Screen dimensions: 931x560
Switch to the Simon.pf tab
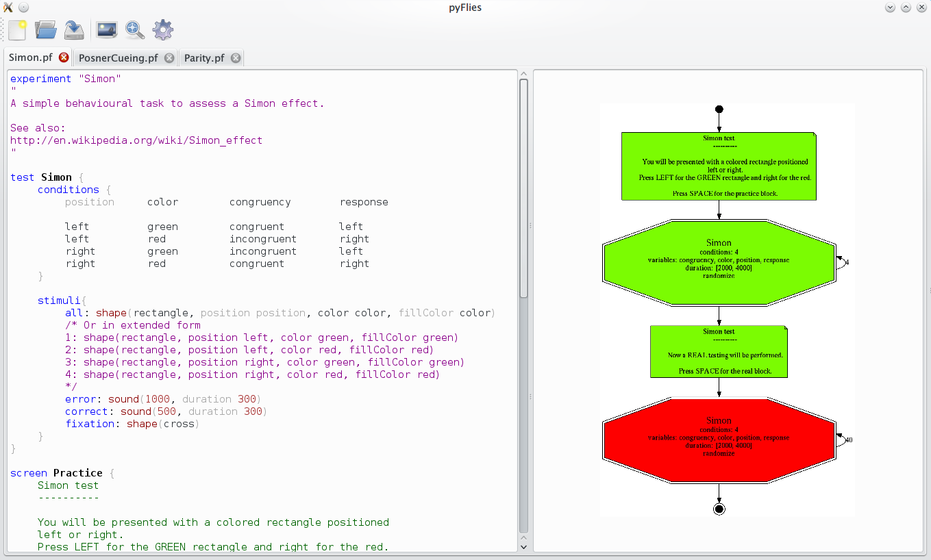click(31, 58)
